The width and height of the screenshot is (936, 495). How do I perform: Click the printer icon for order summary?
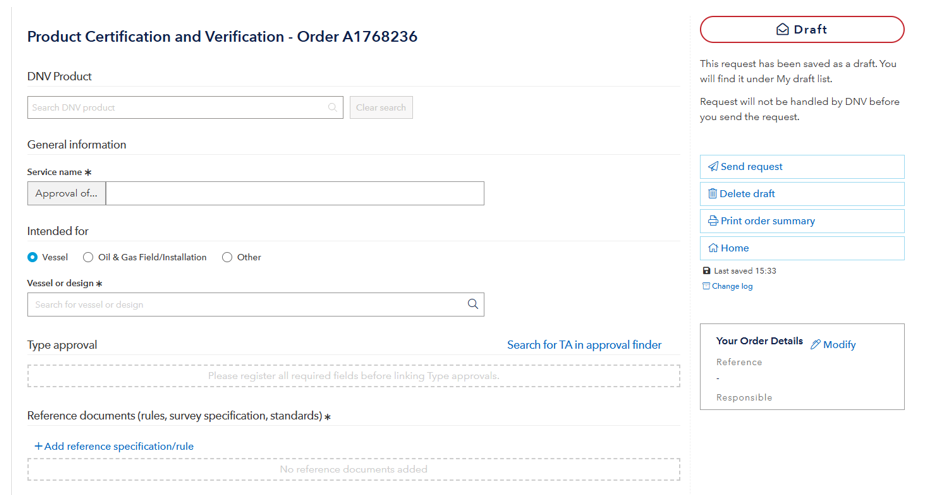pyautogui.click(x=713, y=221)
